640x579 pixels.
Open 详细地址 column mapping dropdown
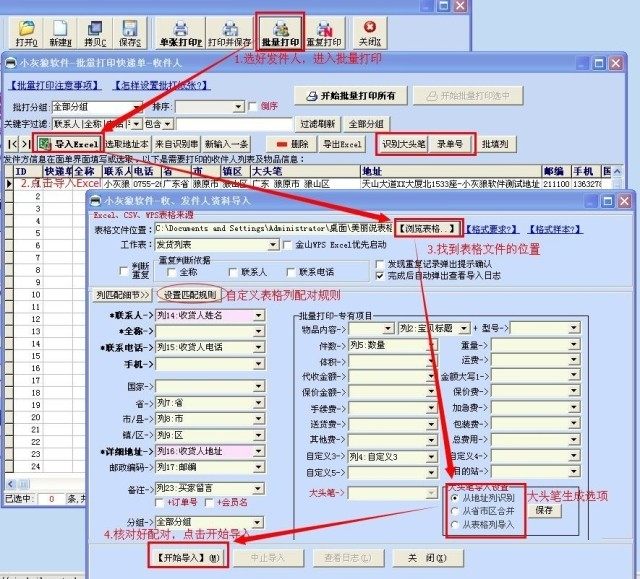[x=258, y=451]
